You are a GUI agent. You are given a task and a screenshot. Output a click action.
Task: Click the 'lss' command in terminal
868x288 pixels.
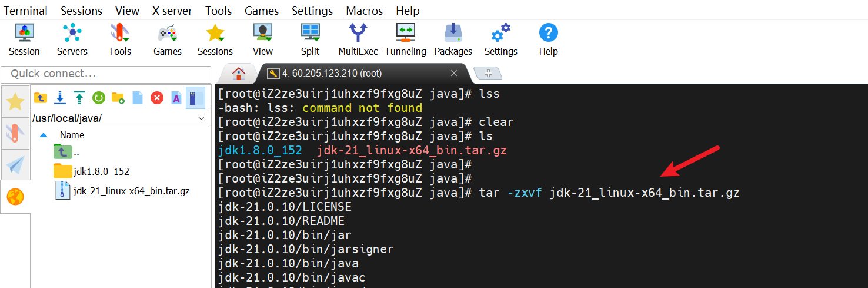click(489, 94)
